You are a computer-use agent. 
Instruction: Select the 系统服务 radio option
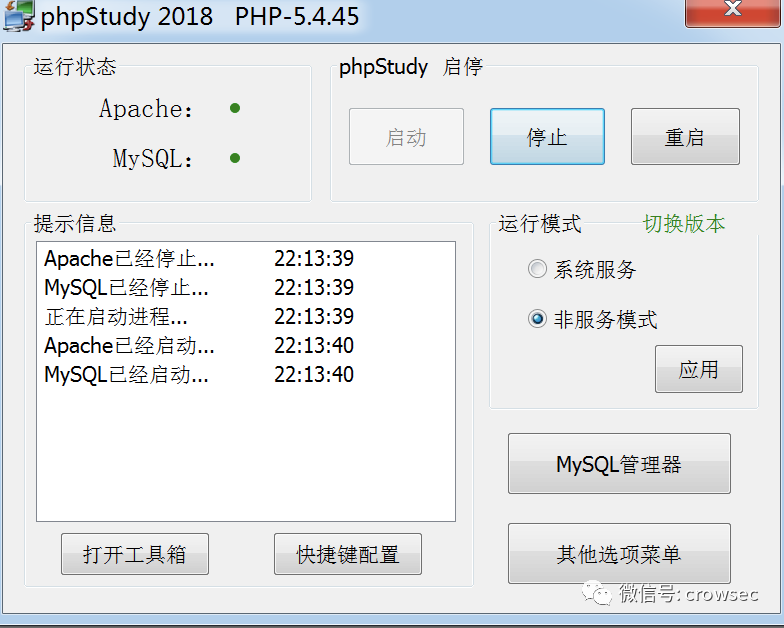click(582, 270)
